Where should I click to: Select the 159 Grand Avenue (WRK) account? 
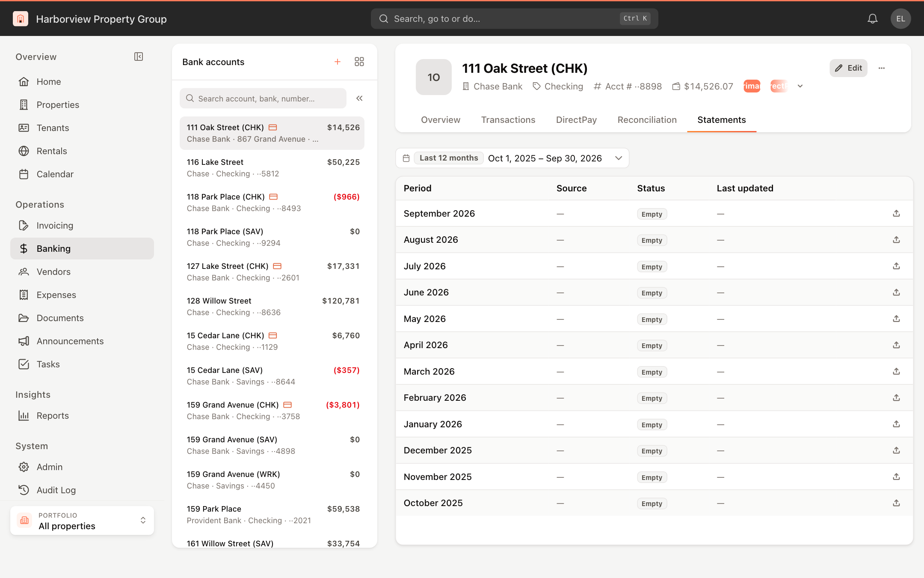pyautogui.click(x=272, y=480)
